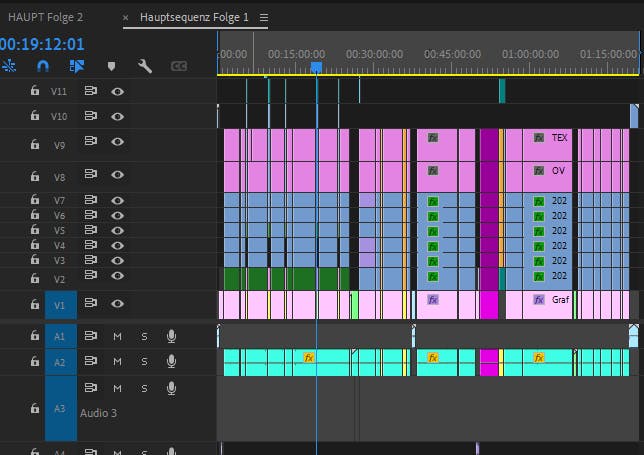Hide track V11 with eye icon

click(117, 92)
